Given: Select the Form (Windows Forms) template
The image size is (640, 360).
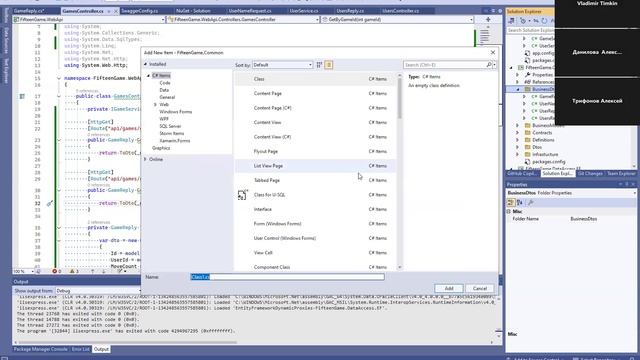Looking at the screenshot, I should click(315, 224).
